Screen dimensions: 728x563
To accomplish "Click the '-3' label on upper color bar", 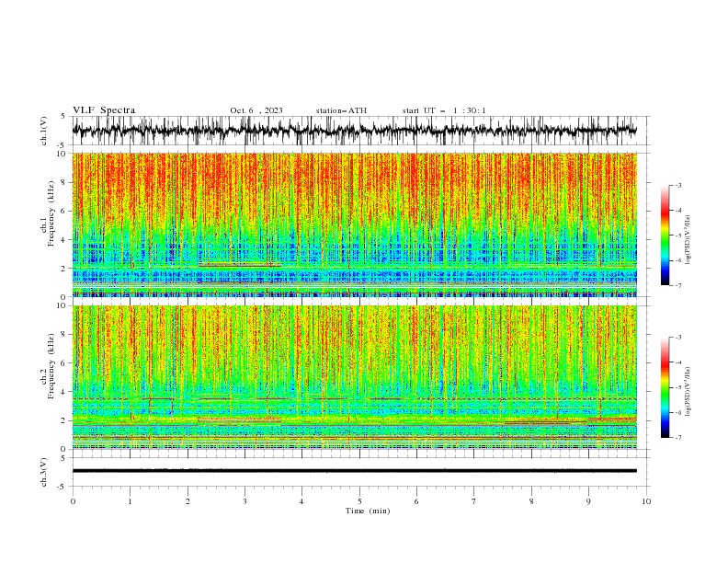I will point(678,185).
